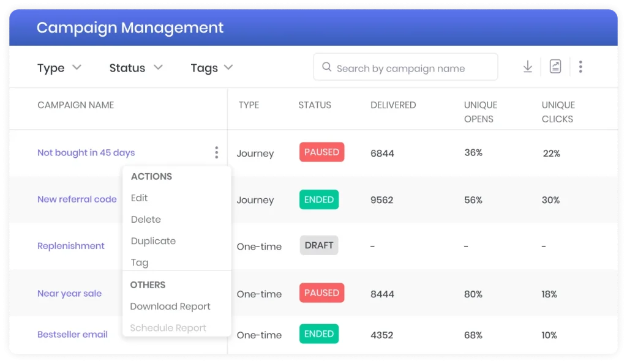
Task: Open the Type filter dropdown
Action: pos(59,67)
